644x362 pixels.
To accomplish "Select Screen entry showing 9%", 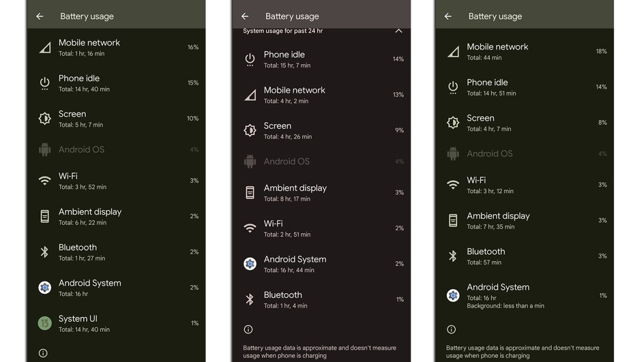I will coord(321,130).
